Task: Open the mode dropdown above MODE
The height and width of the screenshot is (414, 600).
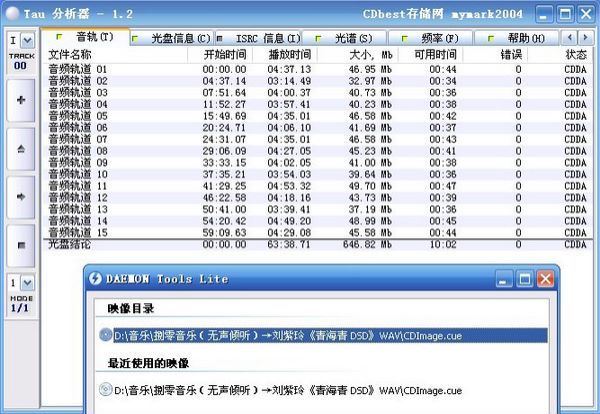Action: 28,283
